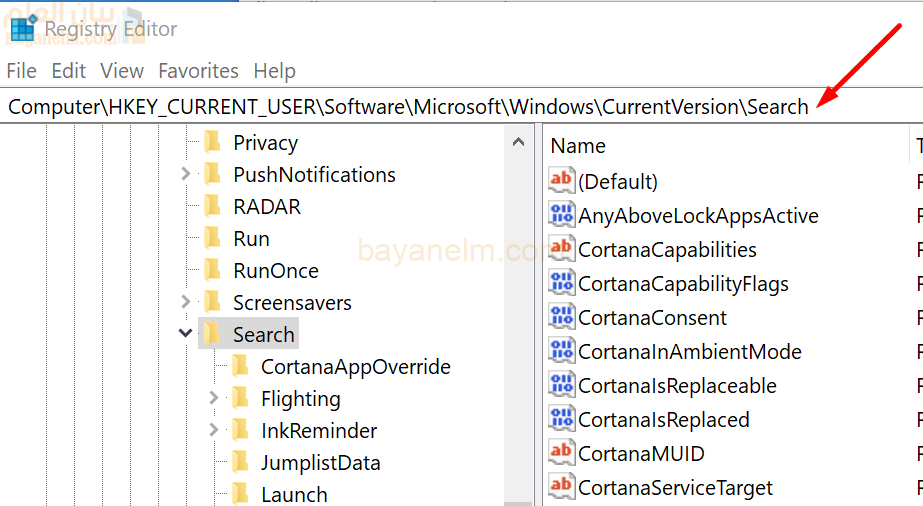
Task: Open the File menu
Action: click(21, 71)
